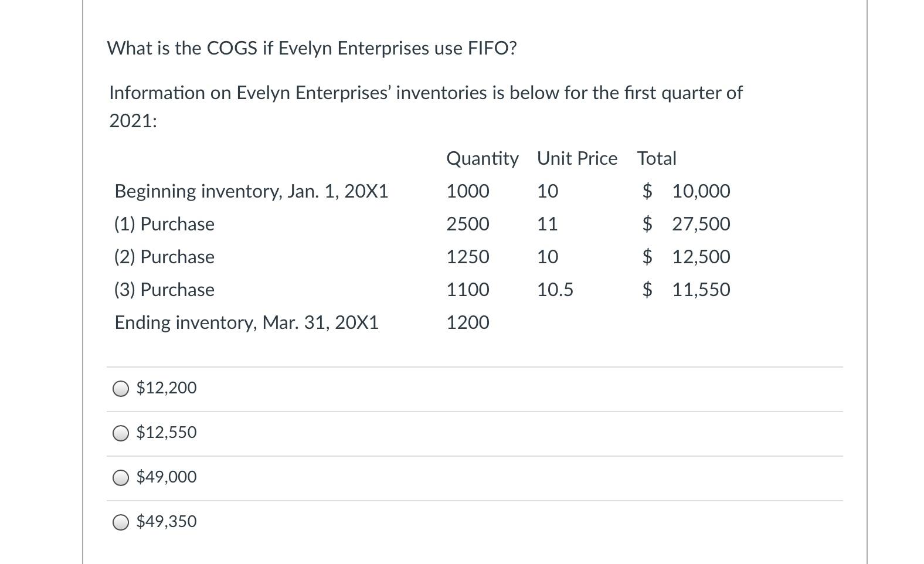The width and height of the screenshot is (924, 564).
Task: Click the unit price 10.5 value
Action: click(555, 289)
